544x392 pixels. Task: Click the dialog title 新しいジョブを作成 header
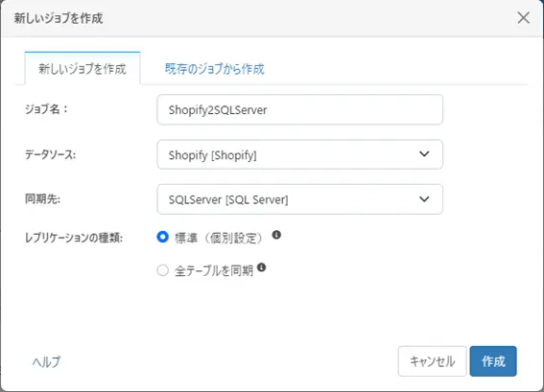(59, 18)
